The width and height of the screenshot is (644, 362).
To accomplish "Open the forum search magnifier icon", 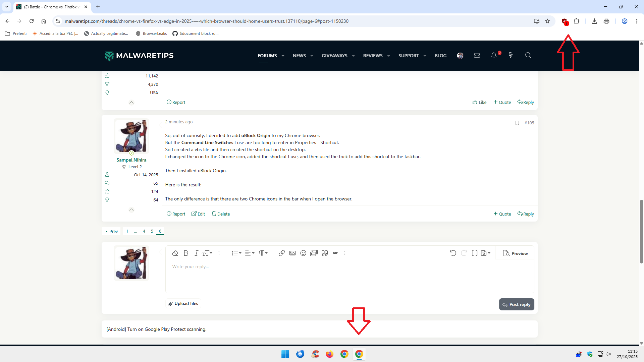I will pos(528,55).
